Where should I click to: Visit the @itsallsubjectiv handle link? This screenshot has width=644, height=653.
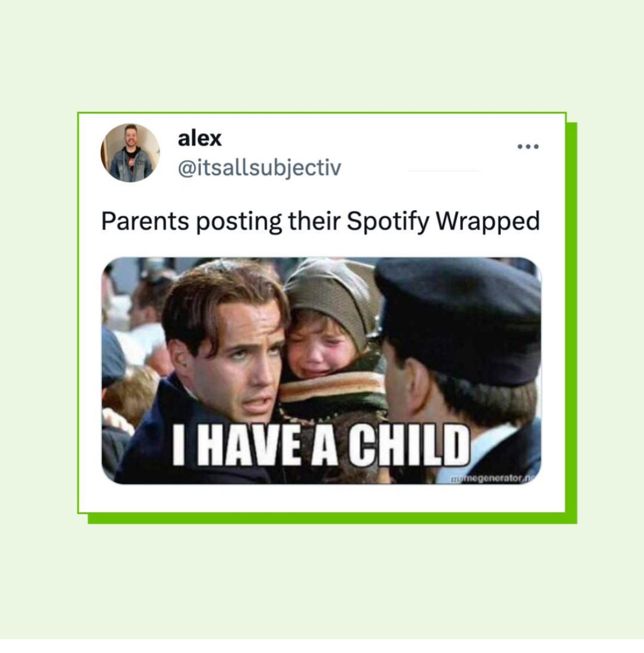click(x=259, y=167)
